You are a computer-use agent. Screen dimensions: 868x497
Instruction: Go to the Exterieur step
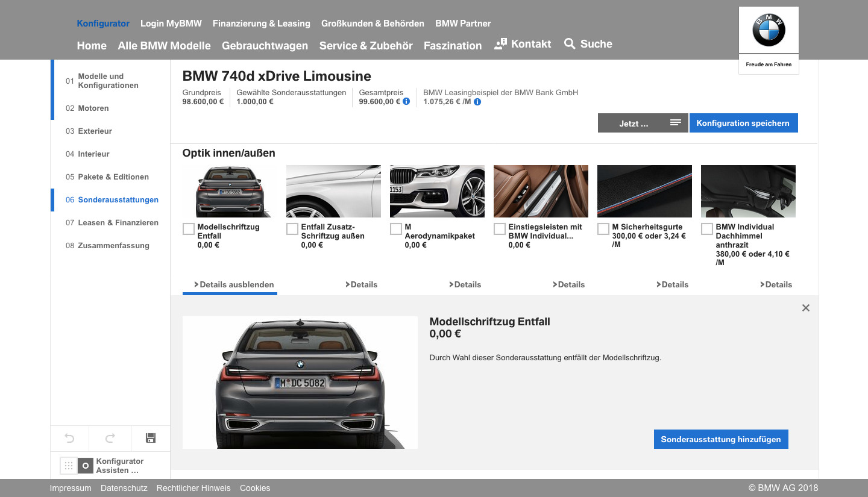point(95,131)
